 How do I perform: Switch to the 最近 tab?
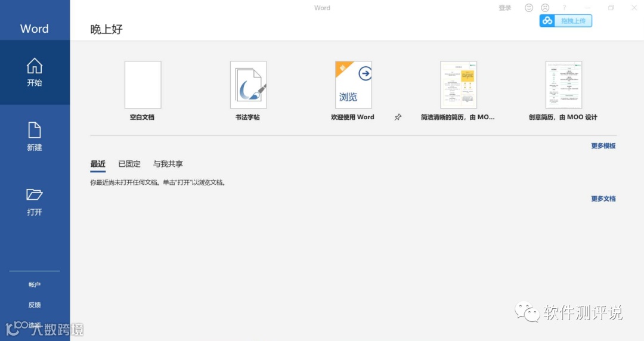click(98, 164)
